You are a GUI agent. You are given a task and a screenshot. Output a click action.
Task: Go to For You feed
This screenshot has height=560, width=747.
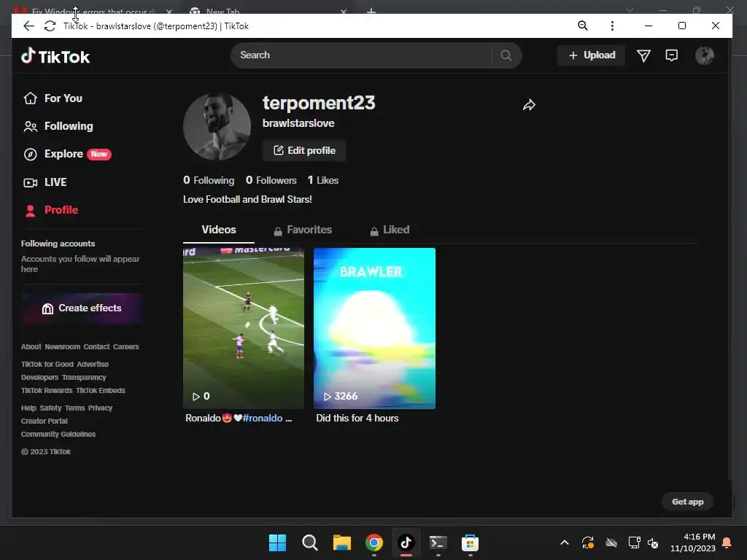click(x=53, y=98)
